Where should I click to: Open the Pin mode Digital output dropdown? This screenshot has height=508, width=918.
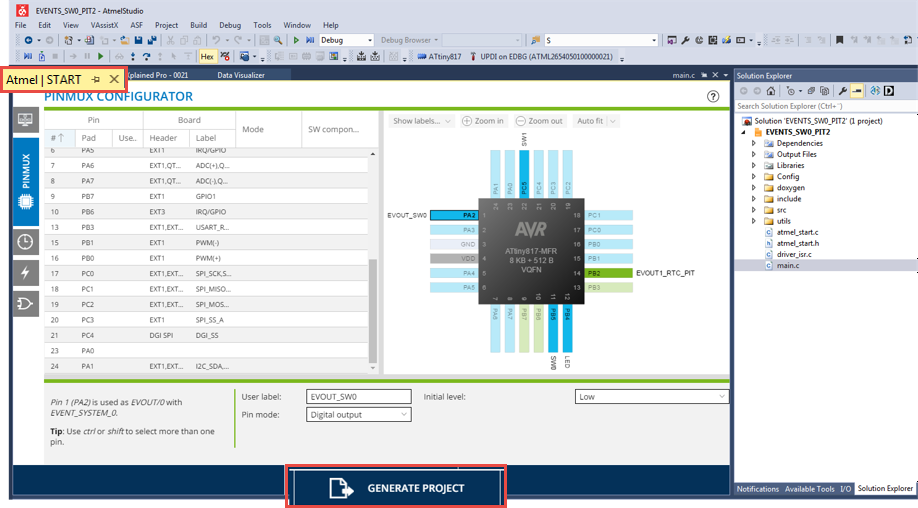coord(358,414)
